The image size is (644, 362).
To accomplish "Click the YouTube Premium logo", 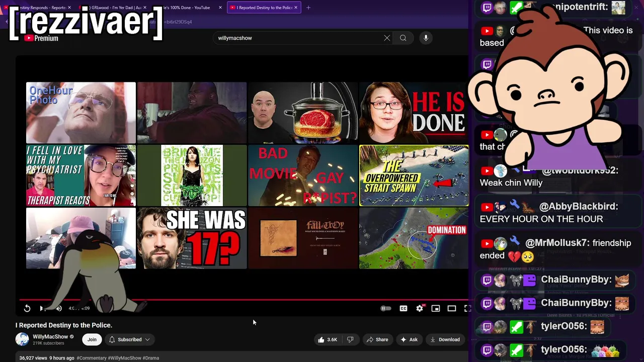I will pyautogui.click(x=40, y=38).
